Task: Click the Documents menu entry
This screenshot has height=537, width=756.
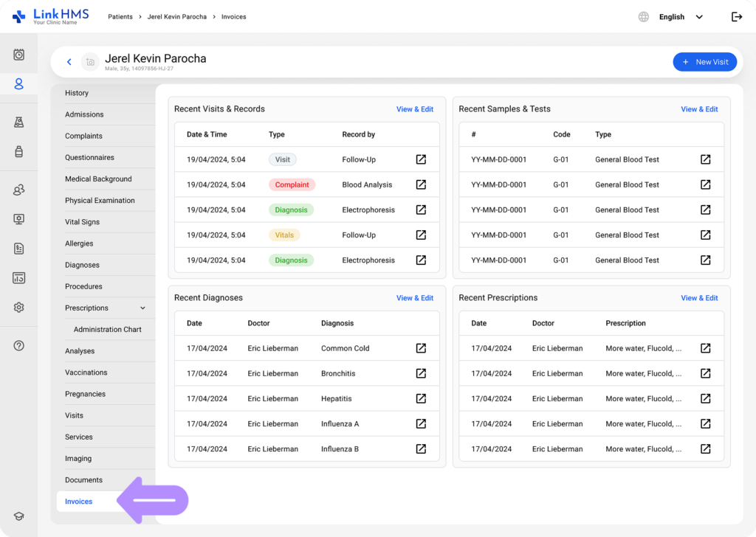Action: [x=84, y=480]
